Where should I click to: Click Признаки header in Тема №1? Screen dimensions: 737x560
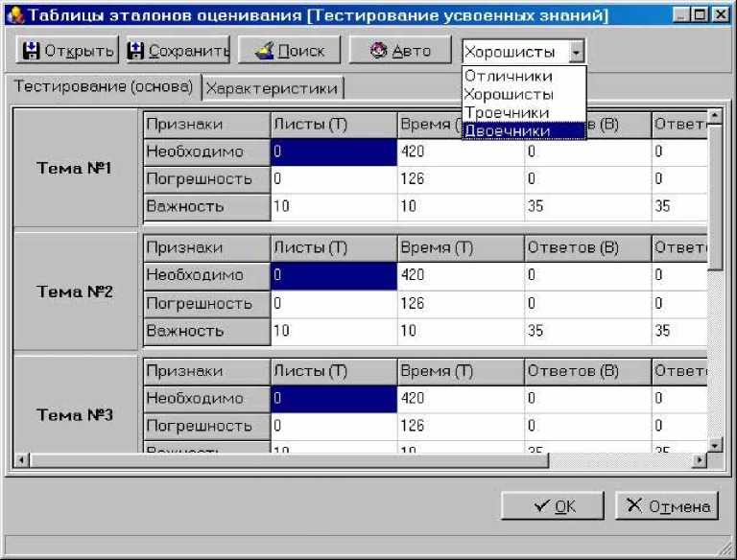[x=207, y=125]
